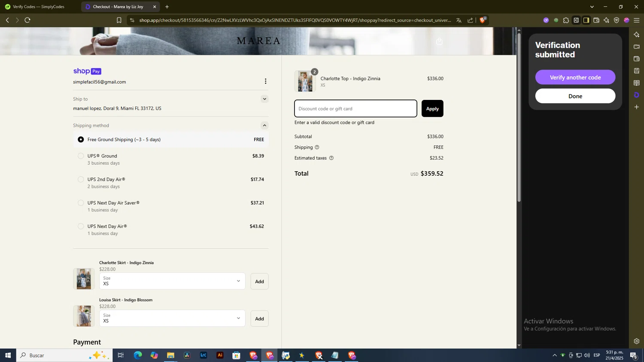Click the browser address bar URL
The image size is (644, 362).
[x=295, y=20]
